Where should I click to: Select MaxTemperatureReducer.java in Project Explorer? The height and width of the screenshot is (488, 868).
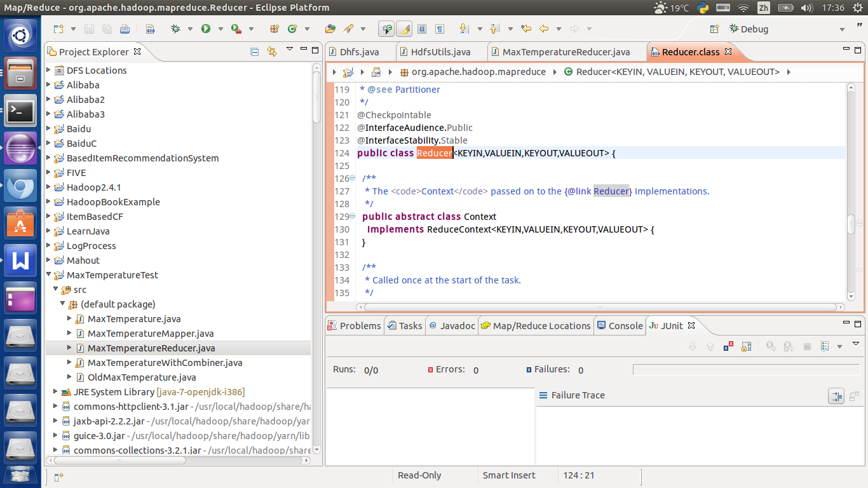(x=151, y=348)
